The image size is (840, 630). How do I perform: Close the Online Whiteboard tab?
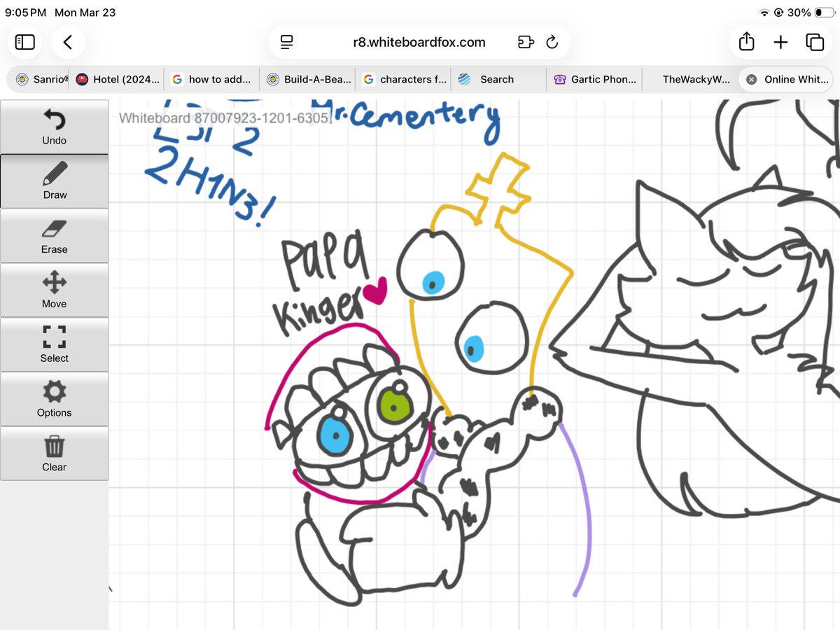tap(750, 80)
